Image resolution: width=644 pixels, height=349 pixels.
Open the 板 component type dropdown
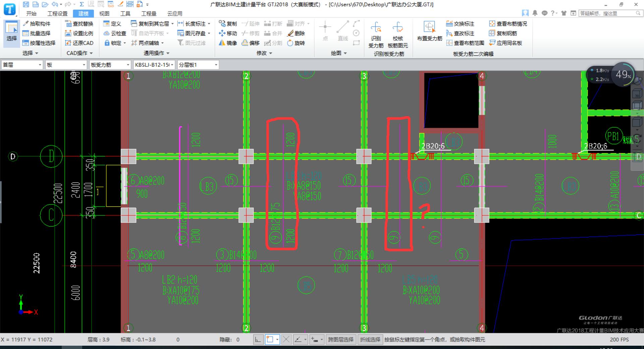pos(66,65)
